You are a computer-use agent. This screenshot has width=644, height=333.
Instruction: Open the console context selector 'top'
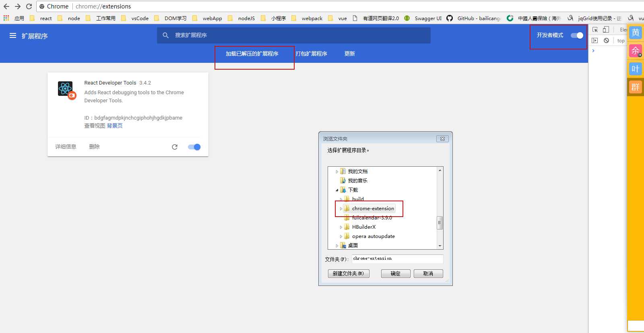coord(621,41)
